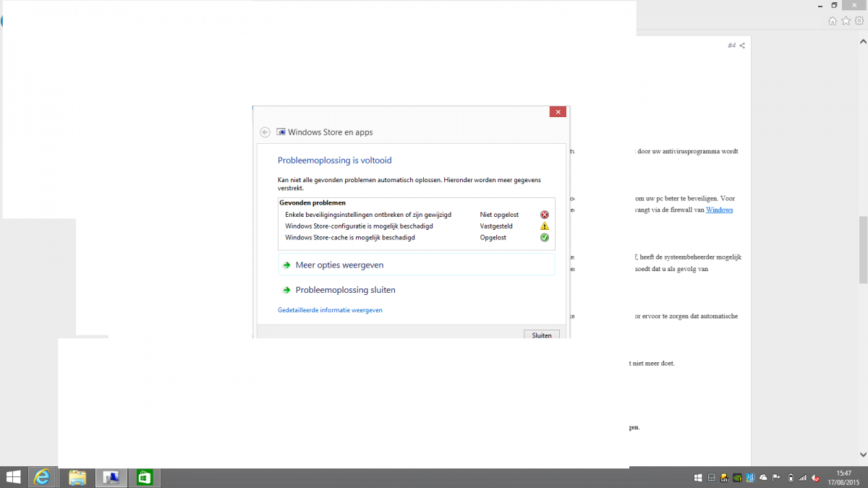
Task: Select row 'Enkele beveiligingsinstellingen ontbreken of zijn gewijzigd'
Action: (417, 215)
